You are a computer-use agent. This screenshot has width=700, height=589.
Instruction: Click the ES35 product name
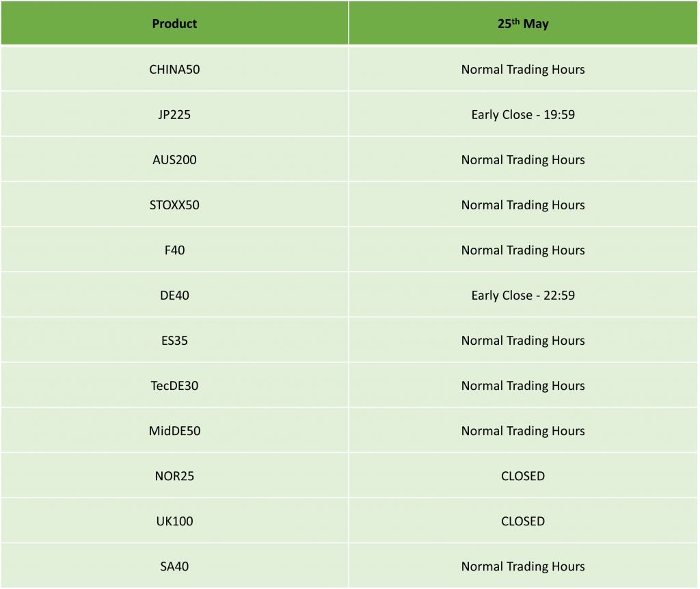[174, 340]
